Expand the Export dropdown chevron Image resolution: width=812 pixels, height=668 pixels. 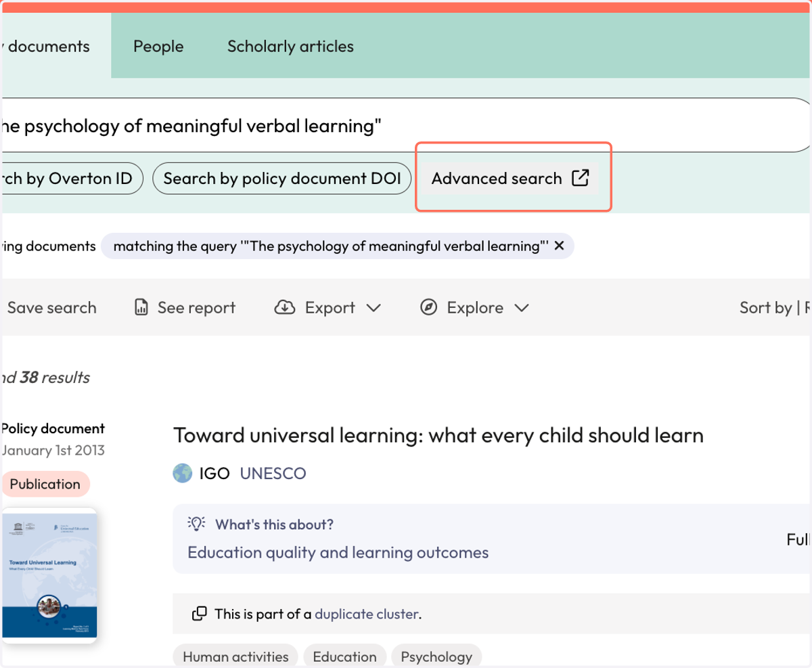(x=374, y=308)
